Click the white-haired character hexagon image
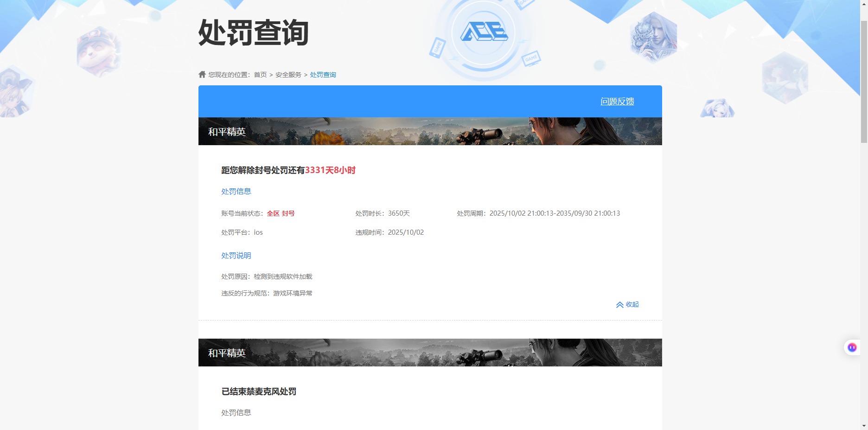 654,38
